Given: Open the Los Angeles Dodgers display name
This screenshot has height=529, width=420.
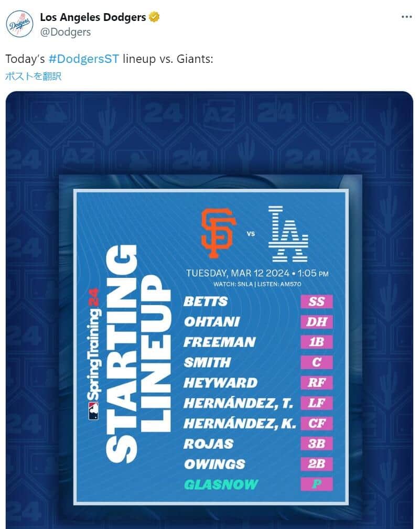Looking at the screenshot, I should (x=93, y=17).
